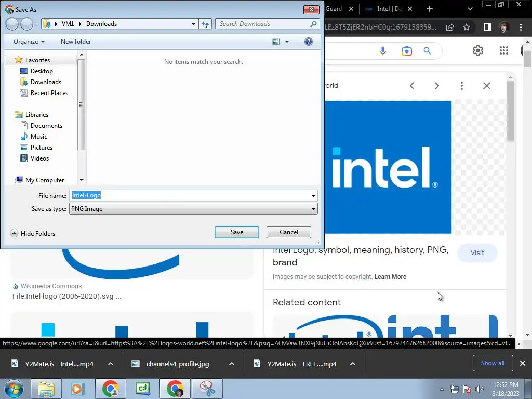Screen dimensions: 532x399
Task: Open Pictures library
Action: (x=42, y=147)
